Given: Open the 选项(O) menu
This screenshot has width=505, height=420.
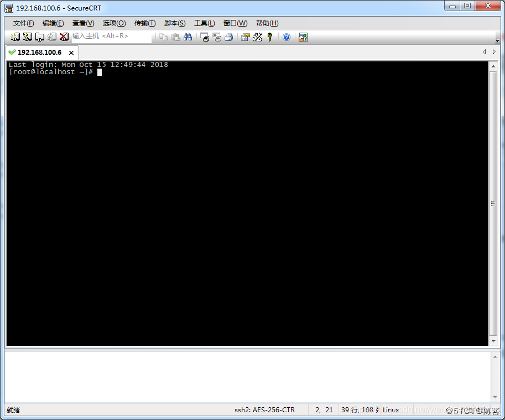Looking at the screenshot, I should 114,23.
